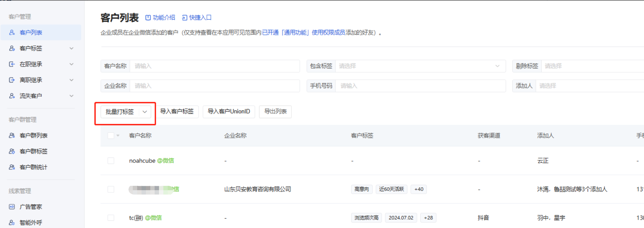Expand the 离职继承 submenu chevron
The image size is (644, 228).
coord(71,80)
